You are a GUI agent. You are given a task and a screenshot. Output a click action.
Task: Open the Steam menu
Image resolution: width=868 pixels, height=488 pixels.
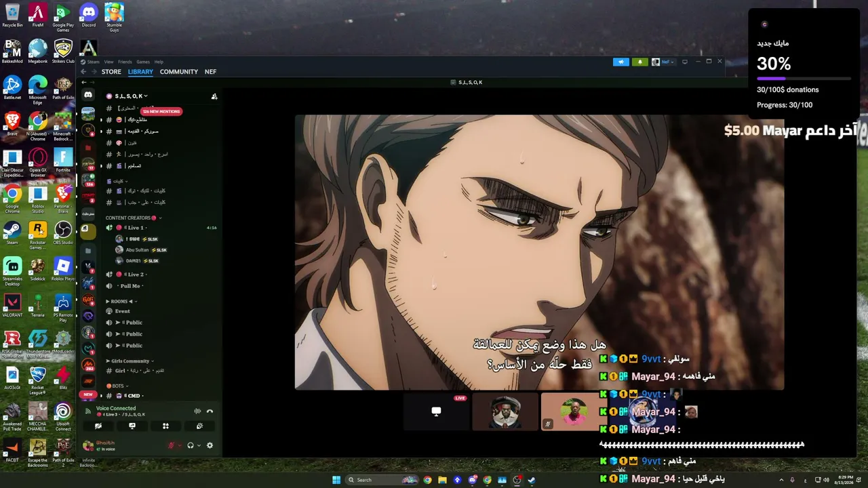tap(90, 62)
